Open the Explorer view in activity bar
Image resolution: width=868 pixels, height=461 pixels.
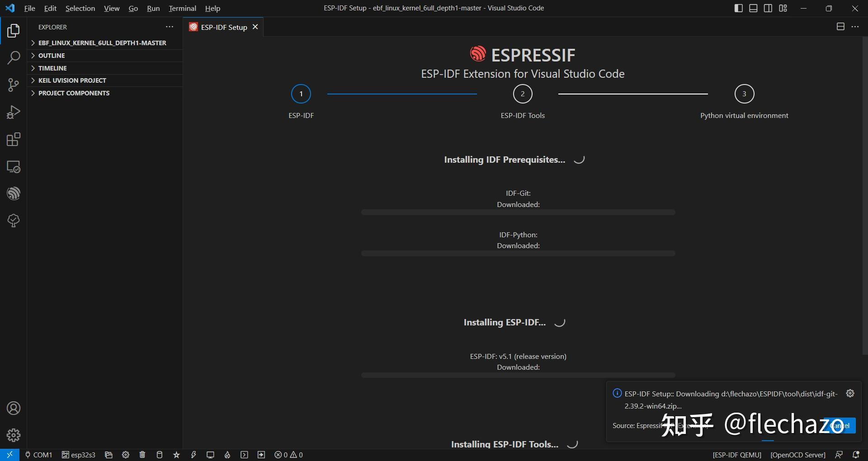click(14, 31)
